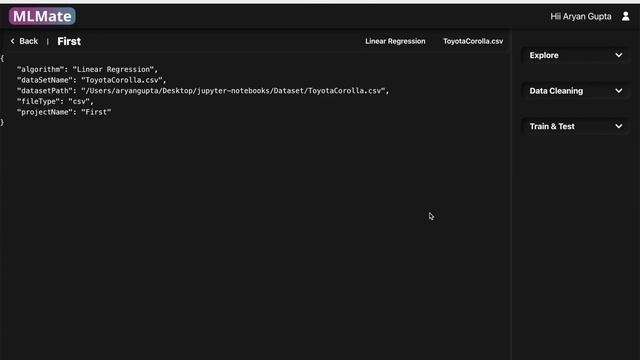
Task: Open the Train & Test section label
Action: pyautogui.click(x=552, y=126)
